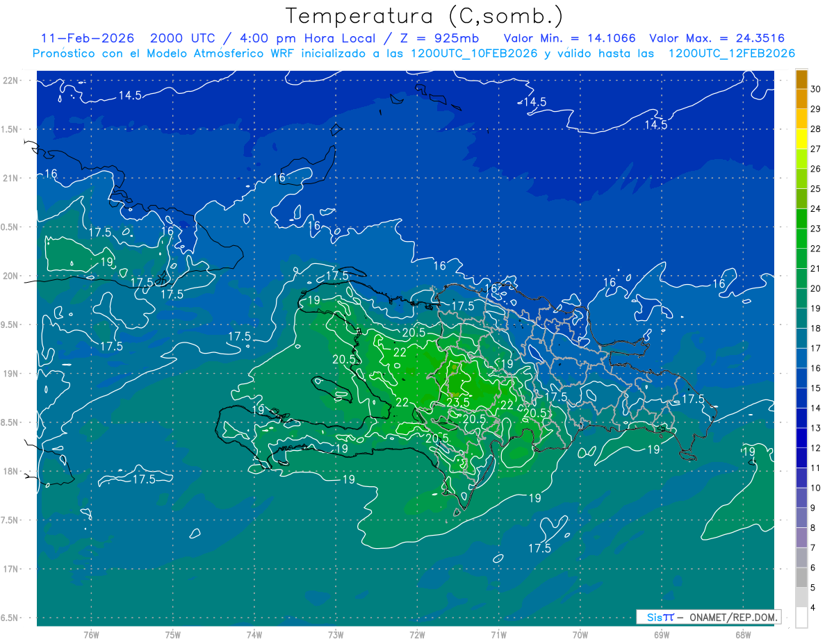Viewport: 834px width, 644px height.
Task: Click the color bar label '24'
Action: (817, 208)
